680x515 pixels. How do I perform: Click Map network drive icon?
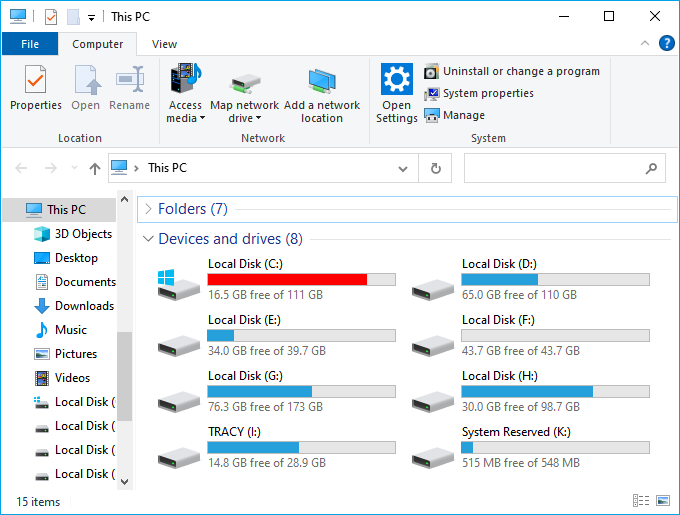[244, 82]
